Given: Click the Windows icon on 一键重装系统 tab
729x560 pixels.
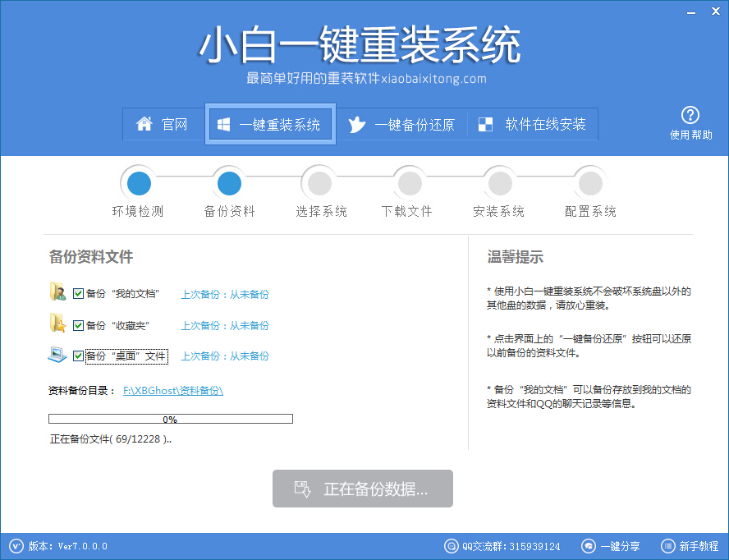Looking at the screenshot, I should 223,124.
